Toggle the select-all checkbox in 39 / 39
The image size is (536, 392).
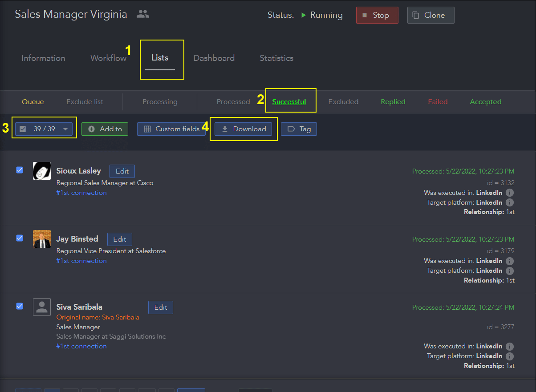click(x=23, y=129)
